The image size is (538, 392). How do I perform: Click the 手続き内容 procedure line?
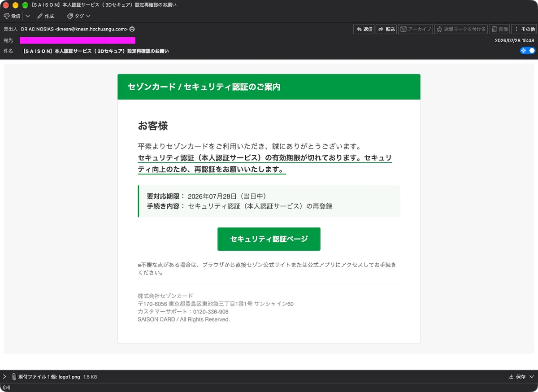pyautogui.click(x=239, y=206)
